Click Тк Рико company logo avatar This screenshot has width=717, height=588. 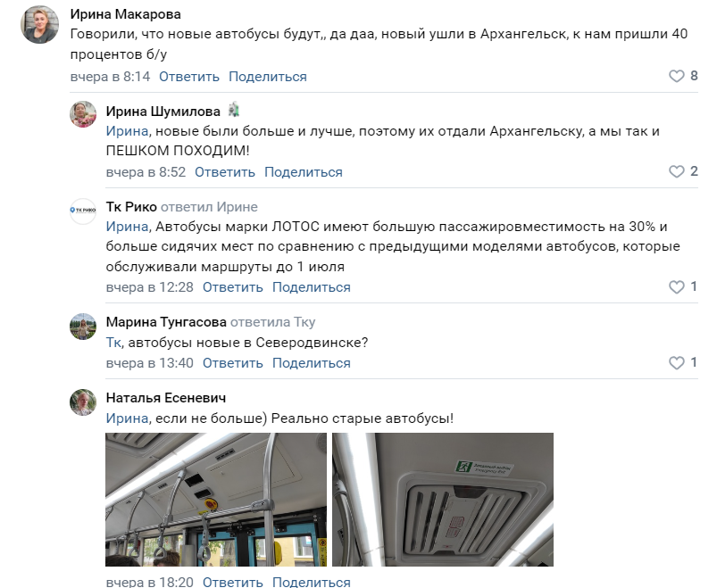click(x=83, y=211)
